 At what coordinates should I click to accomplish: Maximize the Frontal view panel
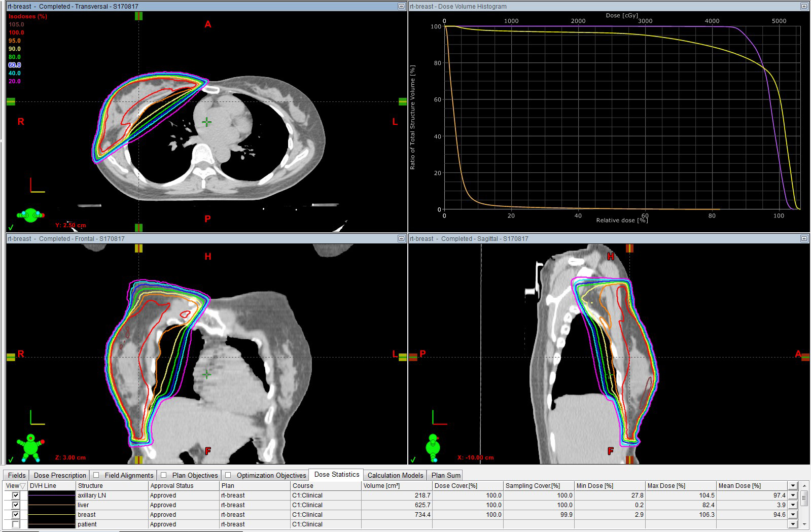401,238
